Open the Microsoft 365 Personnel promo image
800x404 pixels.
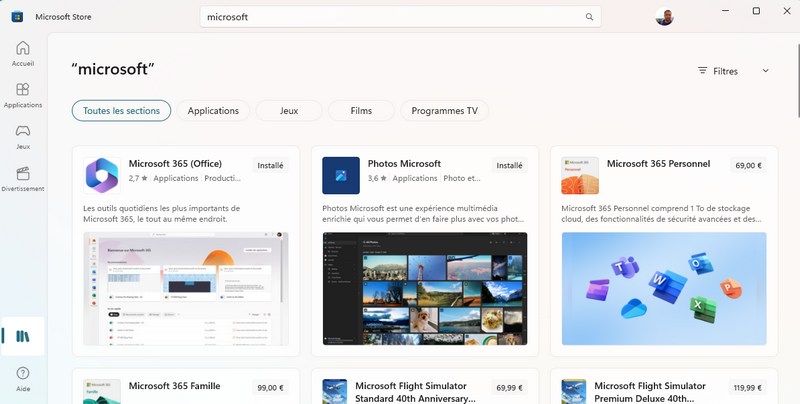click(x=663, y=289)
